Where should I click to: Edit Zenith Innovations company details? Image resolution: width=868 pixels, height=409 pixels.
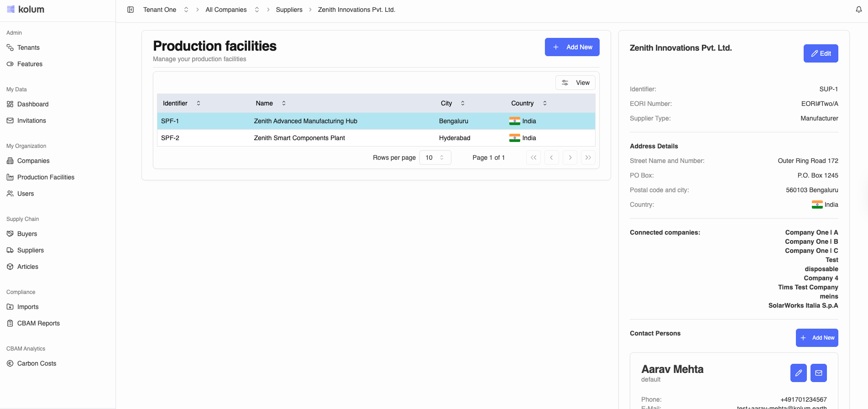click(821, 53)
